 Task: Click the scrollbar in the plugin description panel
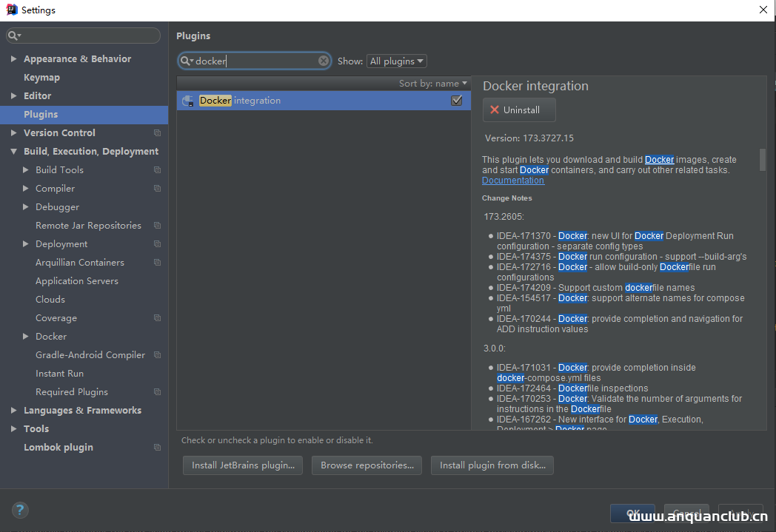[x=763, y=159]
